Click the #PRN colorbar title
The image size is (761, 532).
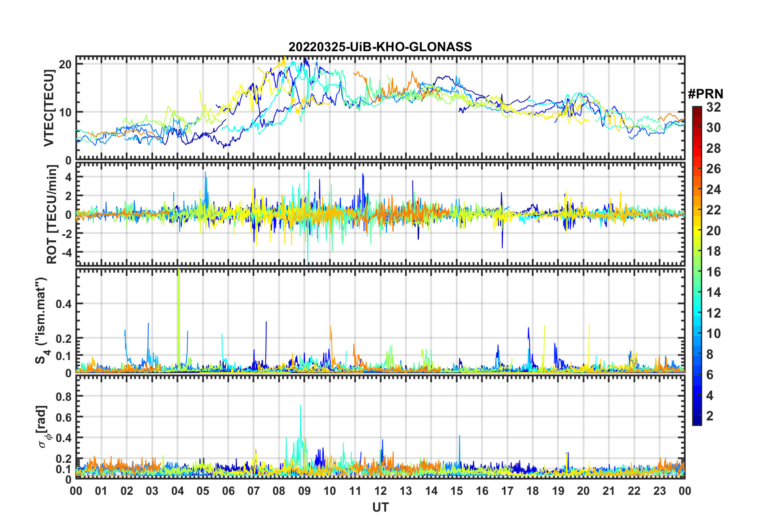(x=705, y=94)
